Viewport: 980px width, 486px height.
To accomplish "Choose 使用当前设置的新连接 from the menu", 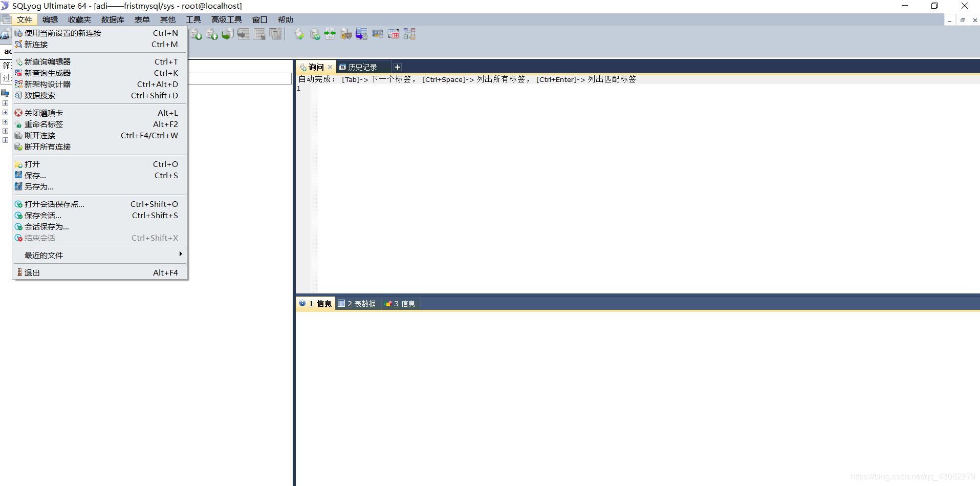I will click(100, 33).
